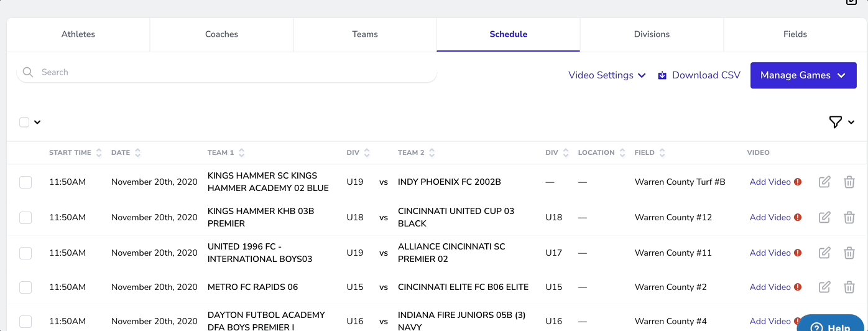
Task: Select checkbox for Metro FC Rapids 06 row
Action: [25, 287]
